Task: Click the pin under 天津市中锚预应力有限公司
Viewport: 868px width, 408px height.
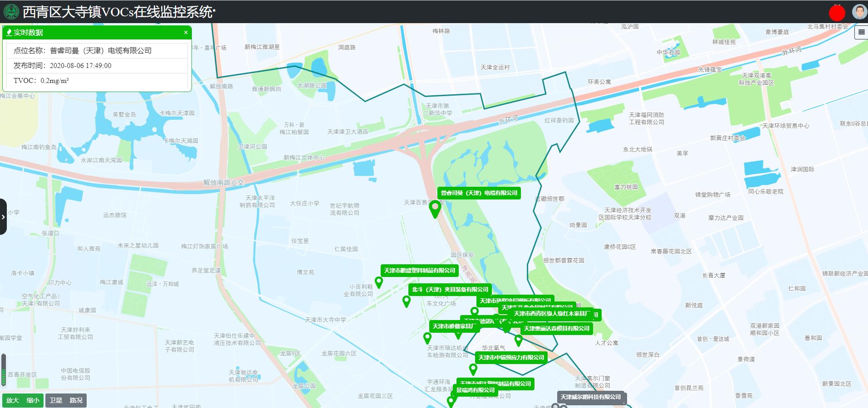Action: coord(473,369)
